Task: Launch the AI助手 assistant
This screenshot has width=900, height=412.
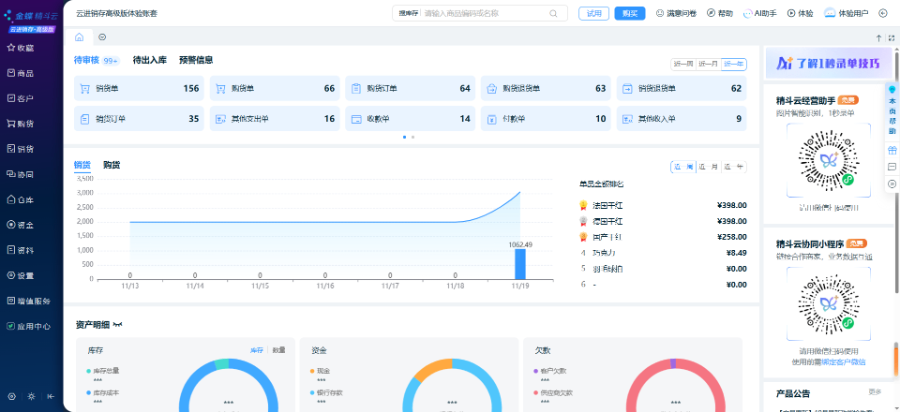Action: (x=759, y=13)
